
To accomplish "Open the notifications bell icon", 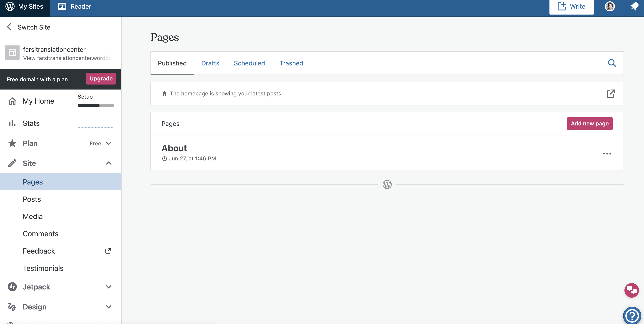I will pyautogui.click(x=634, y=6).
